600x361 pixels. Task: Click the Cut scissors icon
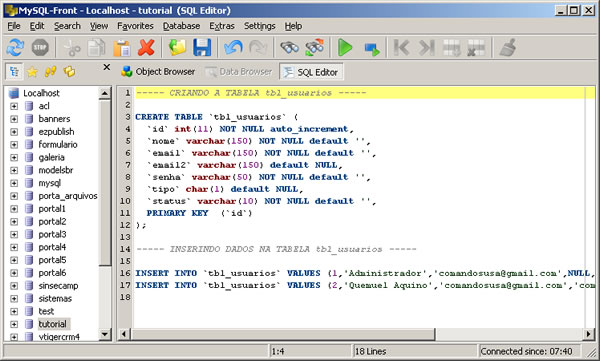[x=72, y=49]
